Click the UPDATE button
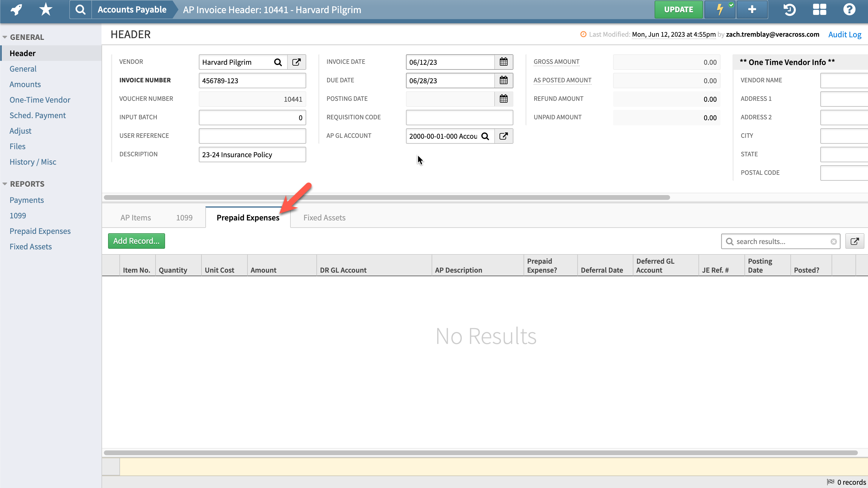Screen dimensions: 868x488 678,10
